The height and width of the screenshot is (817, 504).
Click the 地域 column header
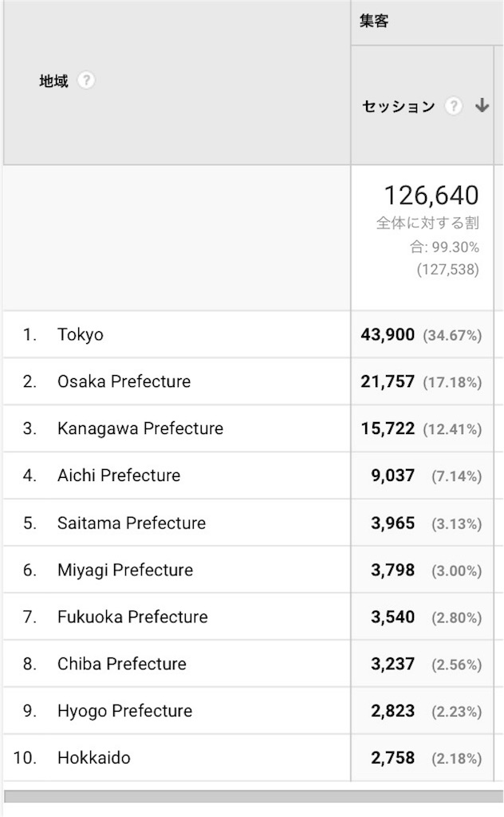point(54,81)
